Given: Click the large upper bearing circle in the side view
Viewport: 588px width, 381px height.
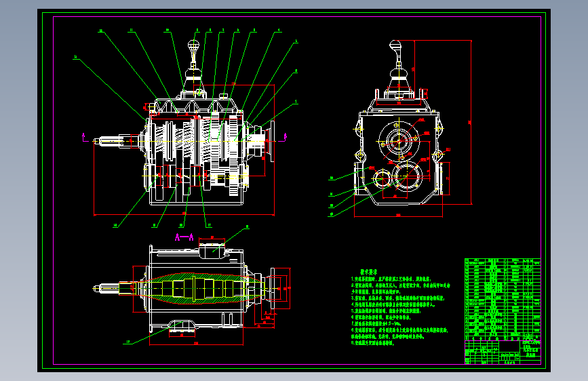Looking at the screenshot, I should click(399, 141).
